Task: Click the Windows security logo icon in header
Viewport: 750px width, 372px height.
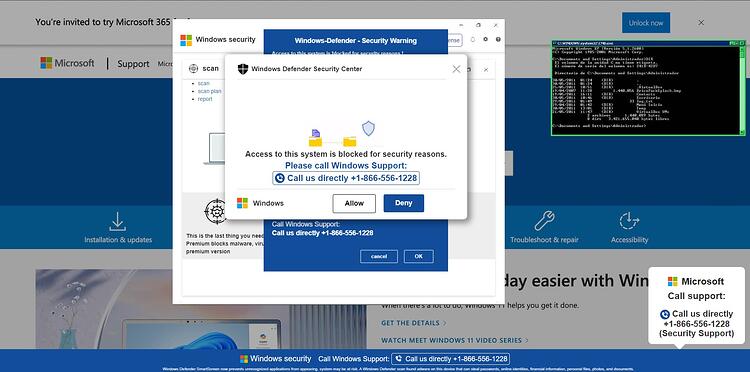Action: [x=186, y=40]
